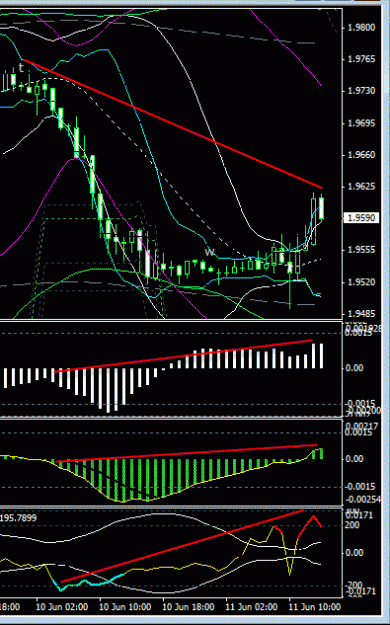Click the 1.9730 price axis label
The image size is (390, 625).
point(362,91)
